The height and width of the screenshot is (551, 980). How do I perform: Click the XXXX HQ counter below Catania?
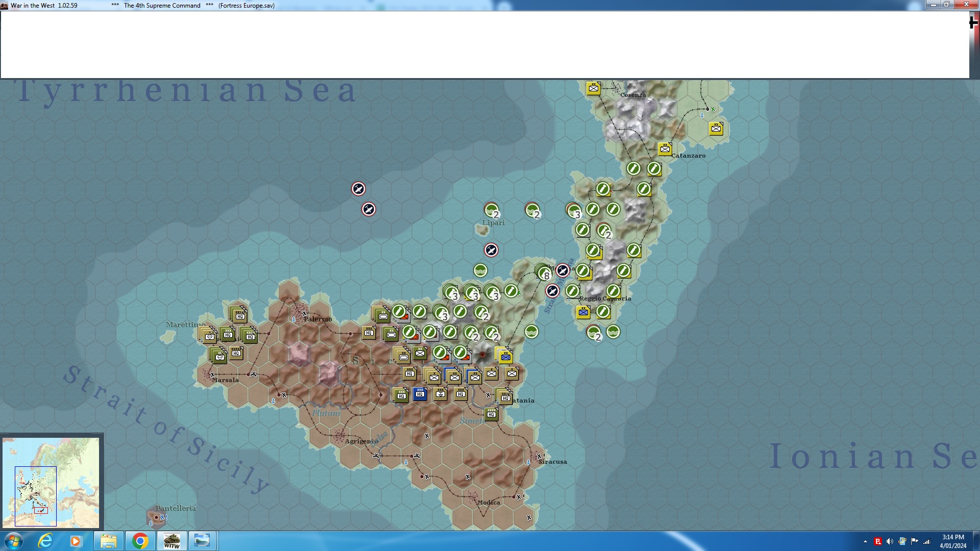coord(491,414)
